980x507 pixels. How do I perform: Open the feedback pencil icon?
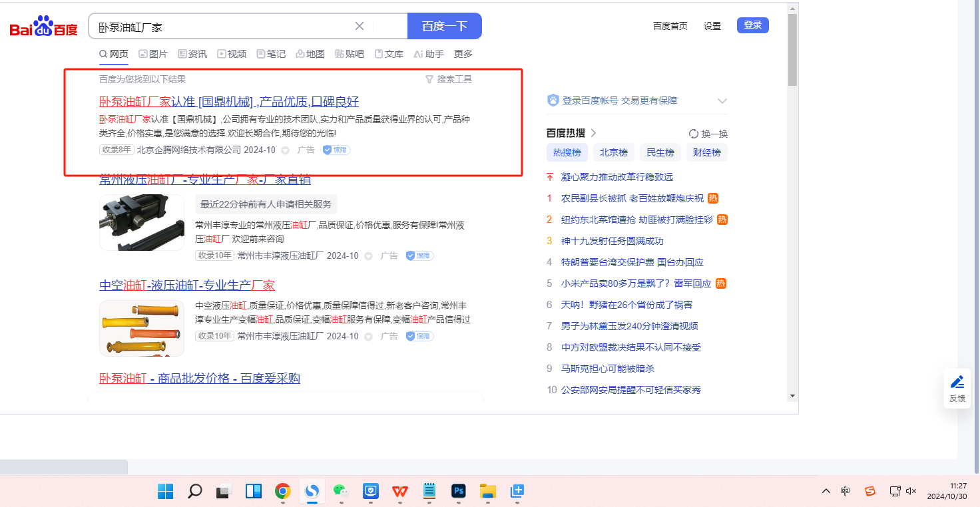[957, 382]
